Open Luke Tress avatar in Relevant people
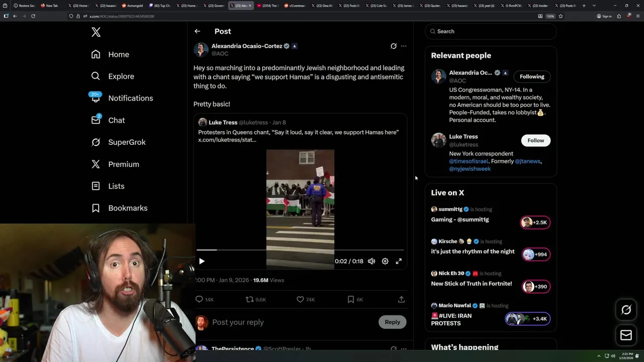 point(439,140)
